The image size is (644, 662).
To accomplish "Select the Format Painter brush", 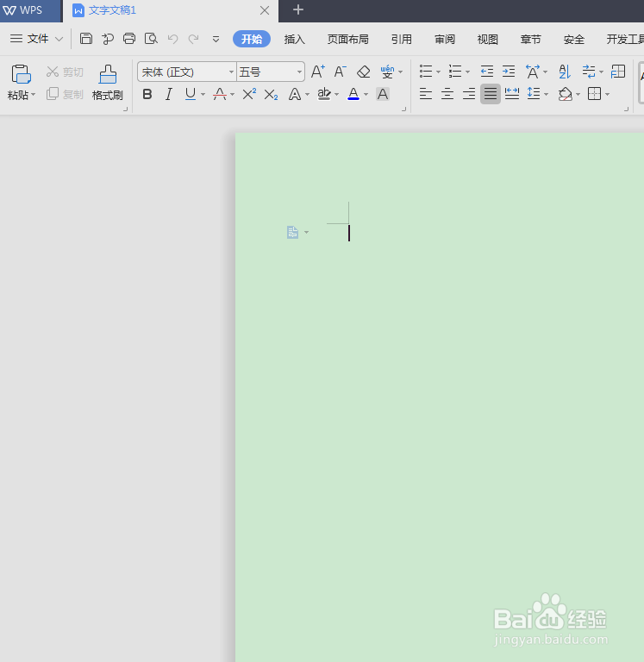I will (x=108, y=74).
